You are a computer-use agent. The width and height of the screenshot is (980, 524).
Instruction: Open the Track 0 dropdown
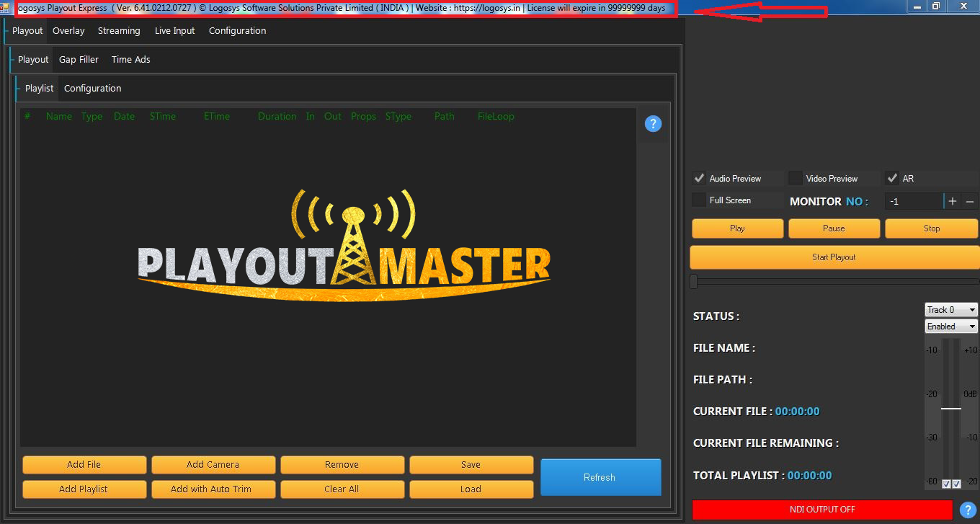tap(951, 310)
